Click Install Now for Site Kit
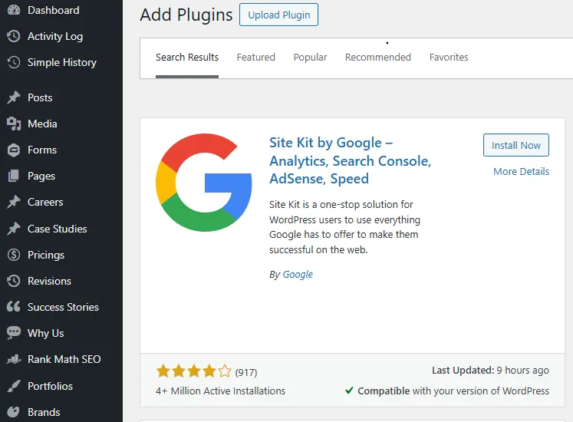The height and width of the screenshot is (422, 573). [516, 145]
